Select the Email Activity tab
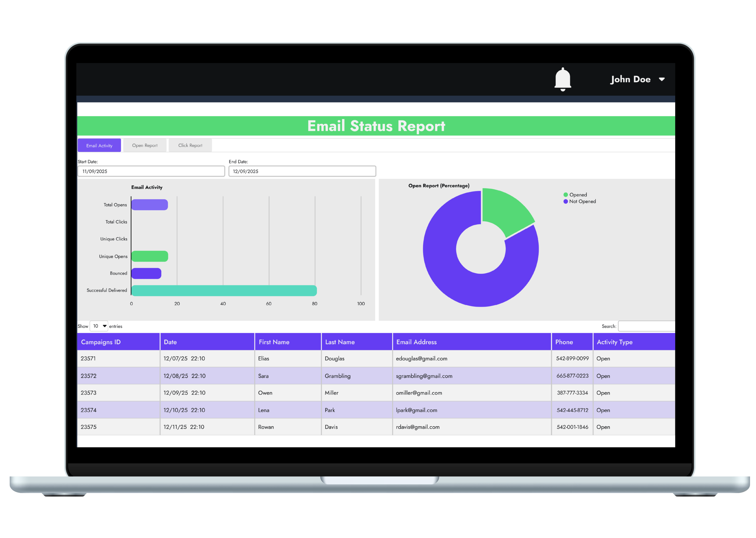Image resolution: width=756 pixels, height=538 pixels. click(99, 145)
